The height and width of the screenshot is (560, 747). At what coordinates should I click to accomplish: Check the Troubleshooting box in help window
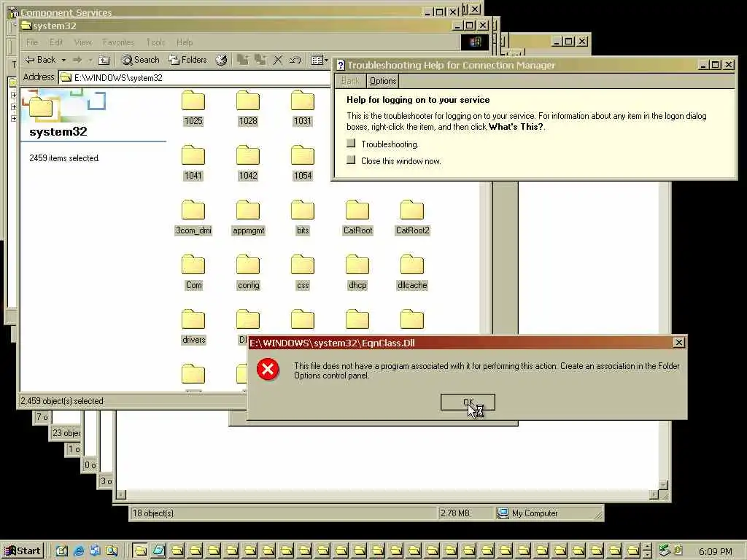[x=351, y=144]
